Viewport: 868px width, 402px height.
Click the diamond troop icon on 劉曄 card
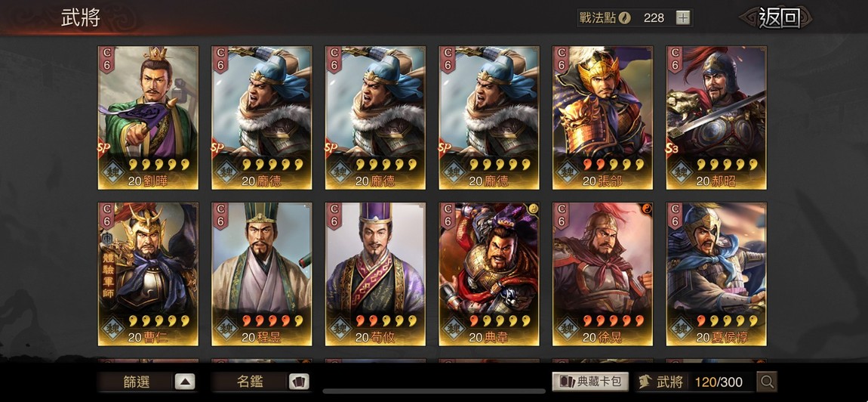(x=112, y=172)
